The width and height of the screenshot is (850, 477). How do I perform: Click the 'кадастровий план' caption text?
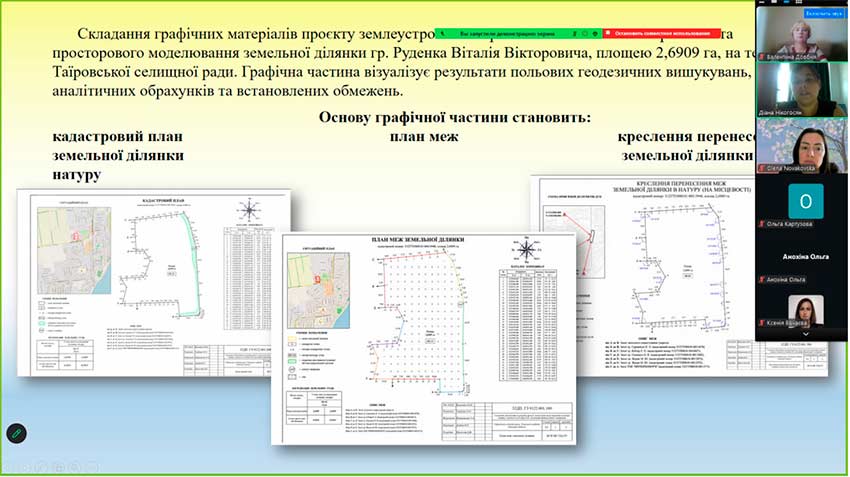tap(117, 137)
